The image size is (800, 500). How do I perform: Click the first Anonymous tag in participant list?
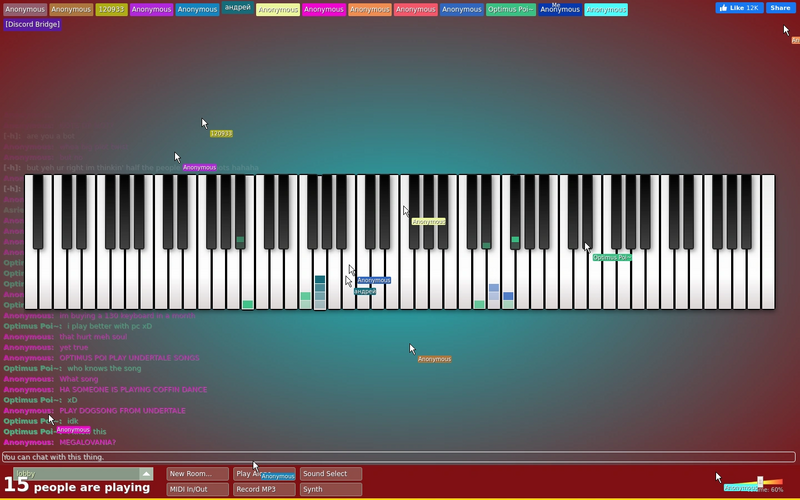coord(25,9)
